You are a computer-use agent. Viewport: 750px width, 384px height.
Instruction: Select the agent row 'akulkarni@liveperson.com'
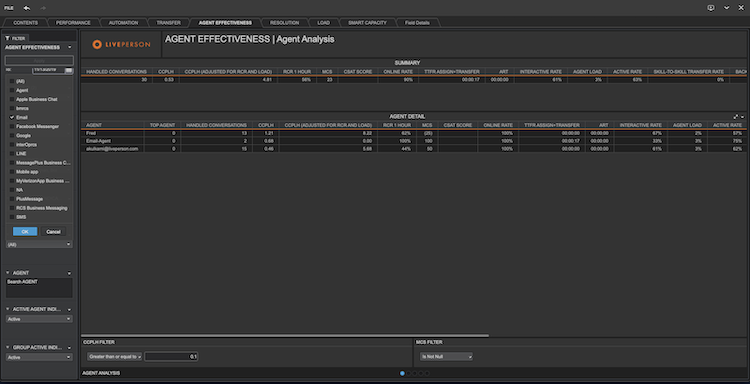pyautogui.click(x=413, y=149)
